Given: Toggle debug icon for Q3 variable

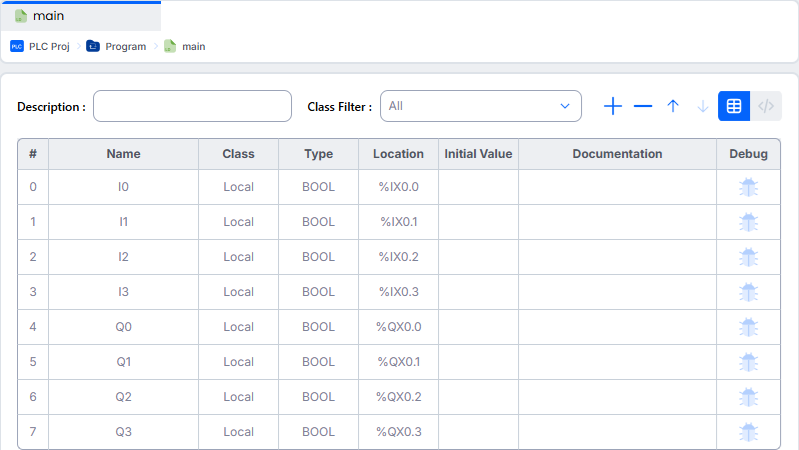Looking at the screenshot, I should [x=748, y=432].
